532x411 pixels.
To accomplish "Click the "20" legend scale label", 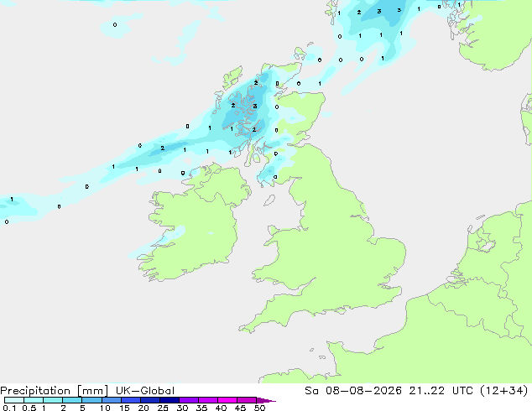I will [143, 408].
